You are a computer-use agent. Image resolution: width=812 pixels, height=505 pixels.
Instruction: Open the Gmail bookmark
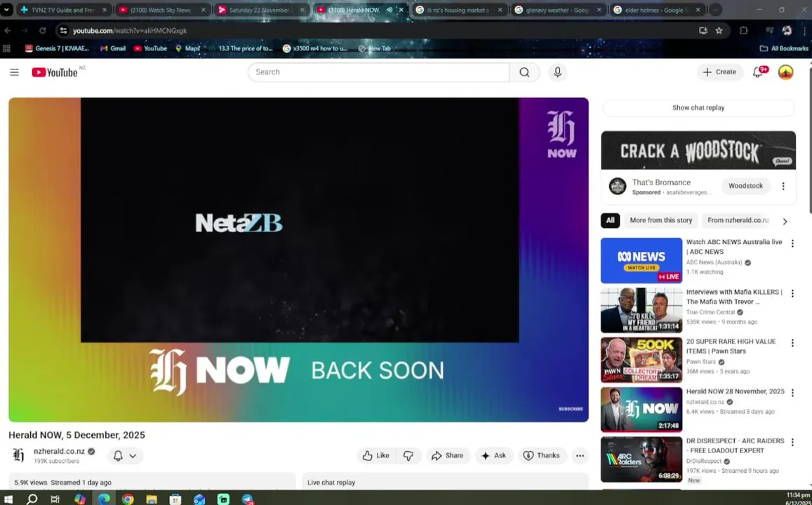pyautogui.click(x=113, y=48)
